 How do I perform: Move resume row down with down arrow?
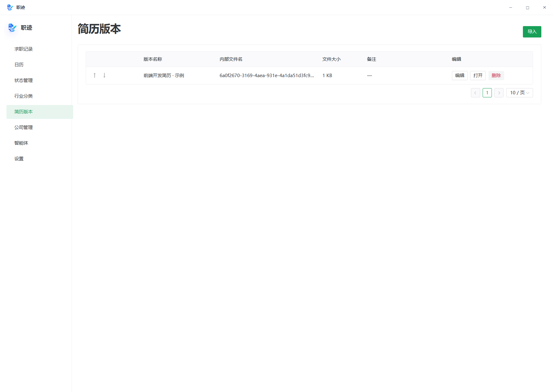(104, 75)
